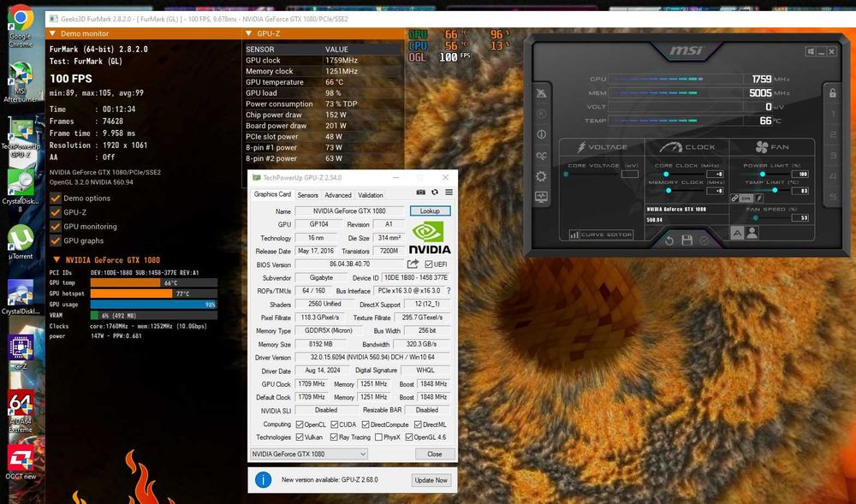Open the GPU selection dropdown in GPU-Z
The image size is (856, 504).
pyautogui.click(x=308, y=454)
